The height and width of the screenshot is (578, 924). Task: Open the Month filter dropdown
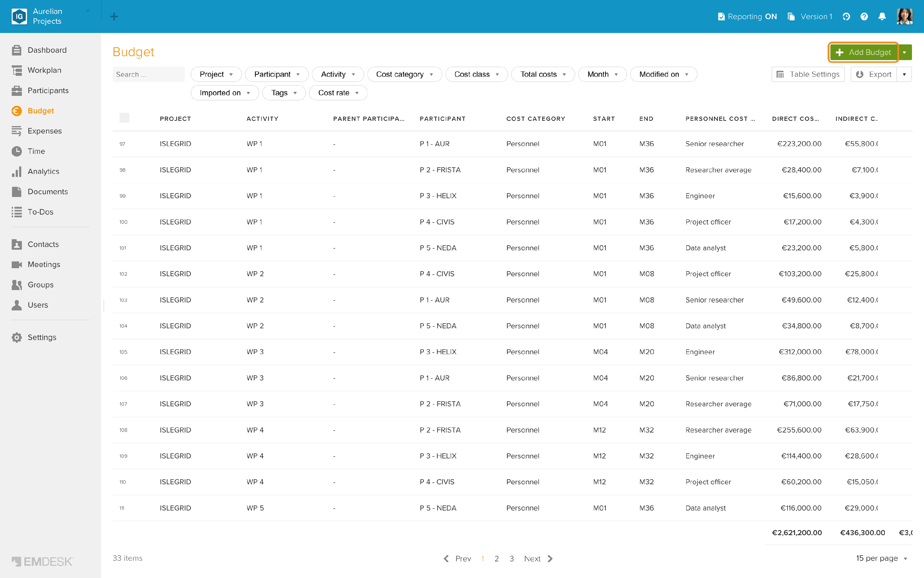[x=602, y=74]
